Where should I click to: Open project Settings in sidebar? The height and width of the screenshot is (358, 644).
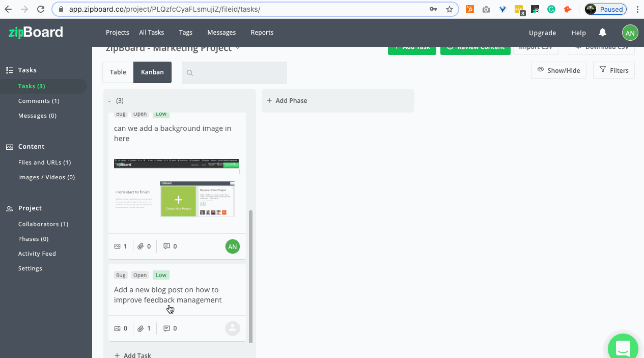click(x=30, y=268)
